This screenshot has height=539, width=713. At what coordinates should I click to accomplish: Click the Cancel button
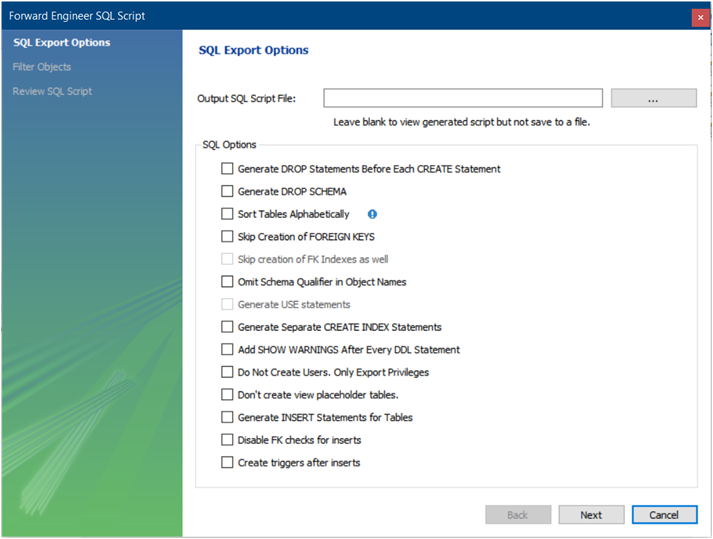663,515
